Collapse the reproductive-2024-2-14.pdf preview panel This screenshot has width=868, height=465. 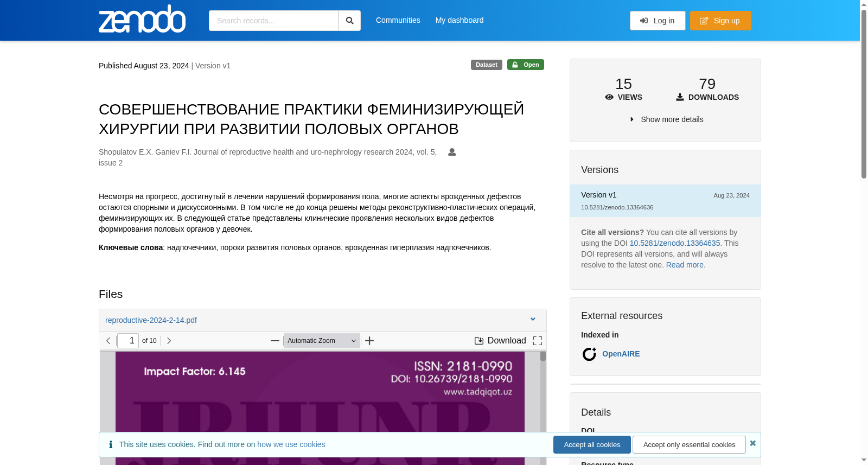[x=533, y=320]
